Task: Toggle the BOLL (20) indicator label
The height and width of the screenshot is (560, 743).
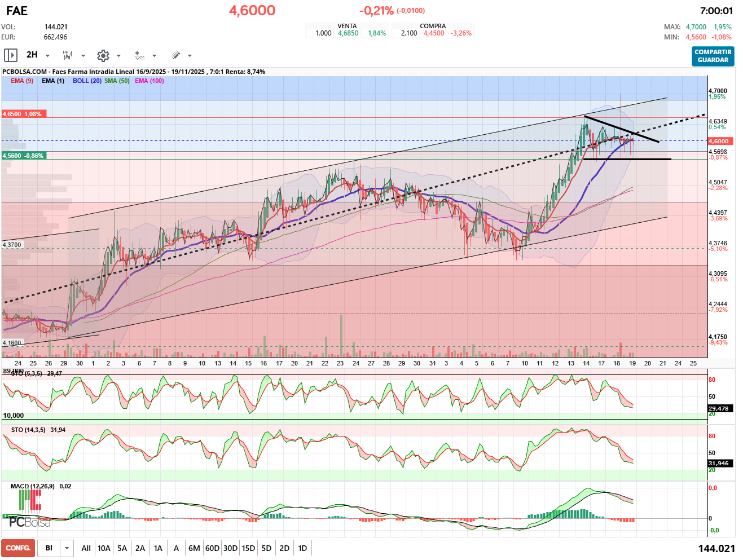Action: point(87,81)
